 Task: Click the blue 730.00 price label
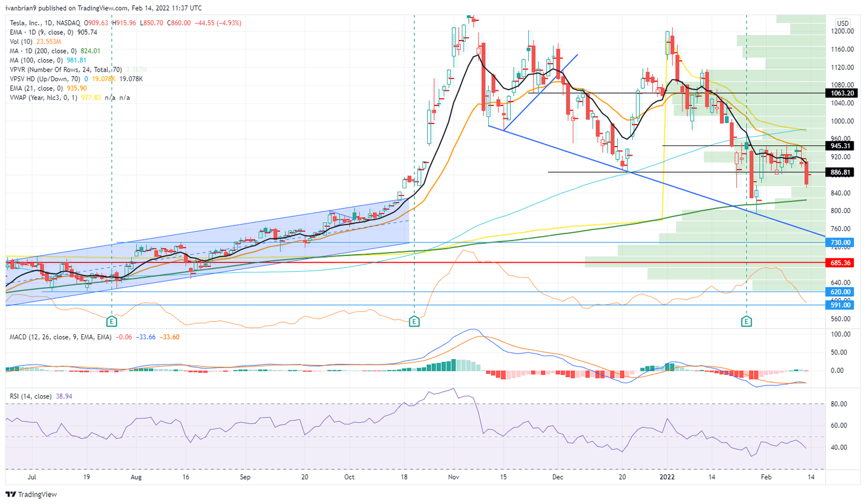[840, 242]
